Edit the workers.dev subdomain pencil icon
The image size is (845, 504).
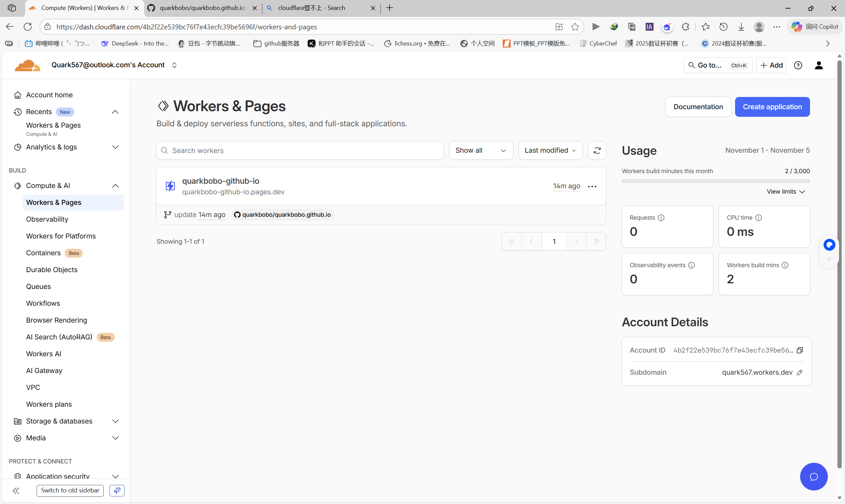pyautogui.click(x=800, y=372)
